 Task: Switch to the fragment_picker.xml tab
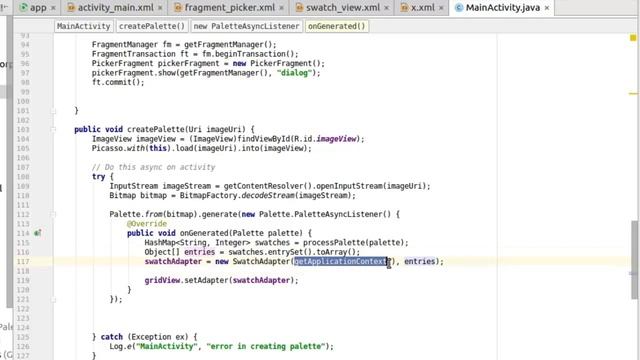pos(229,7)
